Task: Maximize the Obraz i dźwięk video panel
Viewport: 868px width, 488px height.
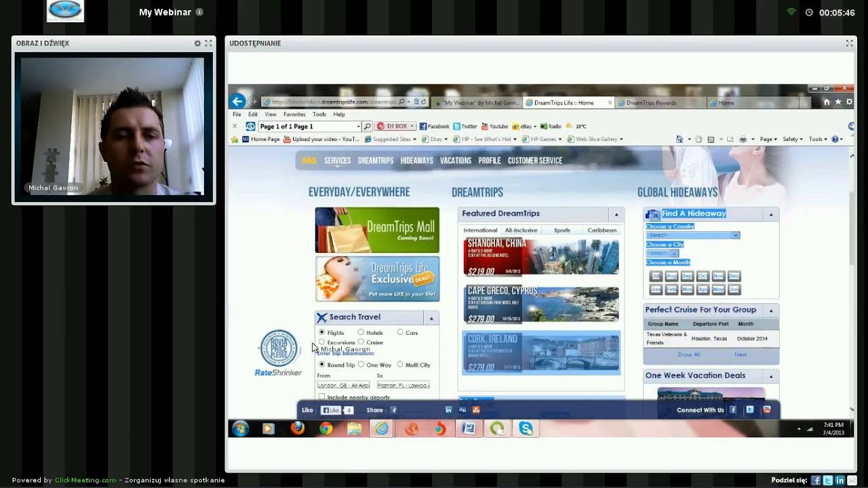Action: coord(208,43)
